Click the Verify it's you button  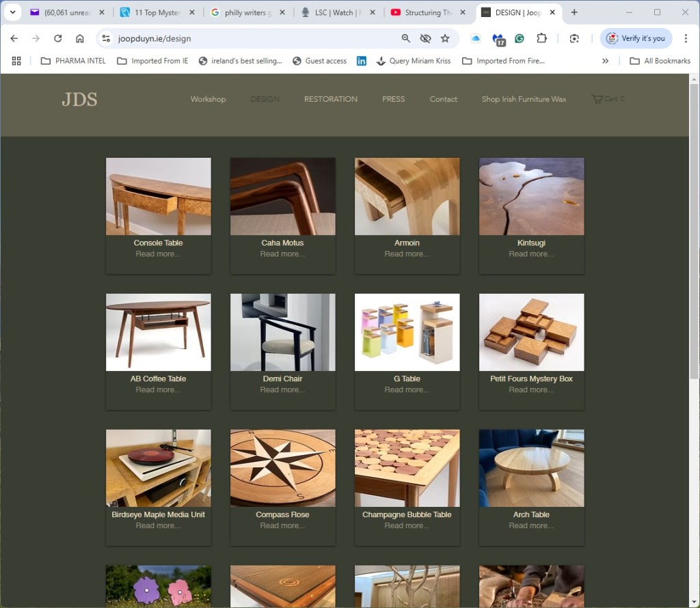(636, 39)
